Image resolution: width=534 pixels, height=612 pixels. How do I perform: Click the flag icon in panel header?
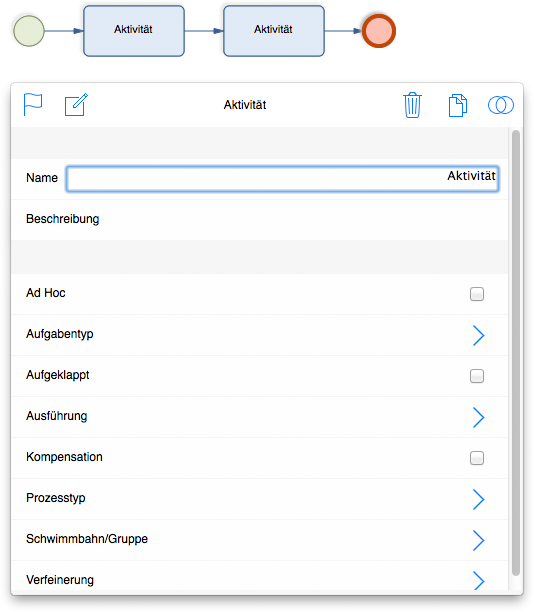tap(33, 105)
